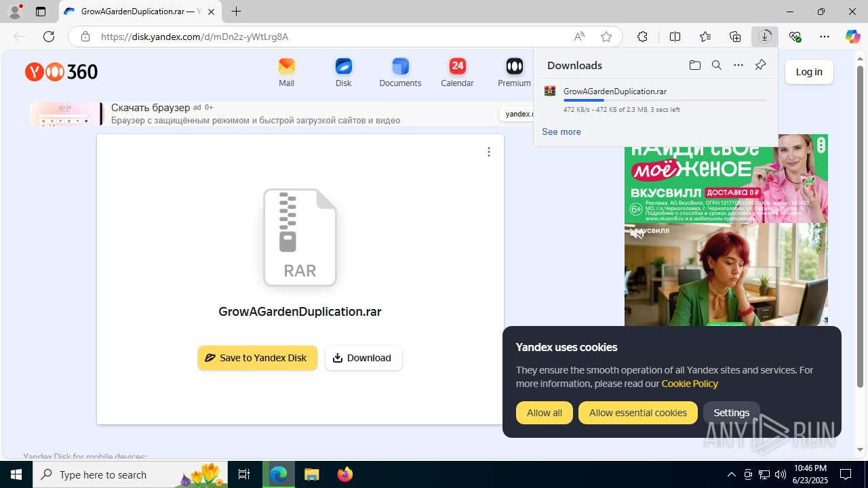Viewport: 868px width, 488px height.
Task: Click See more in Downloads panel
Action: tap(561, 131)
